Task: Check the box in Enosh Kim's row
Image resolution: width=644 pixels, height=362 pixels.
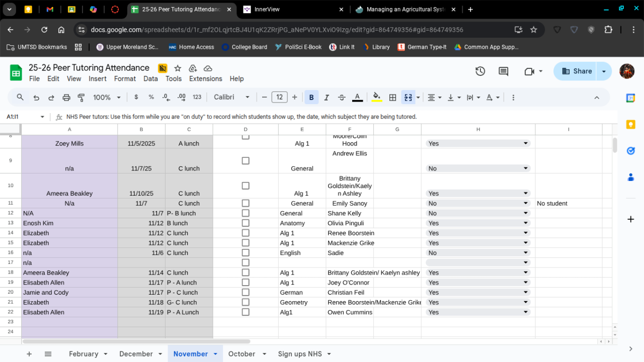Action: point(246,223)
